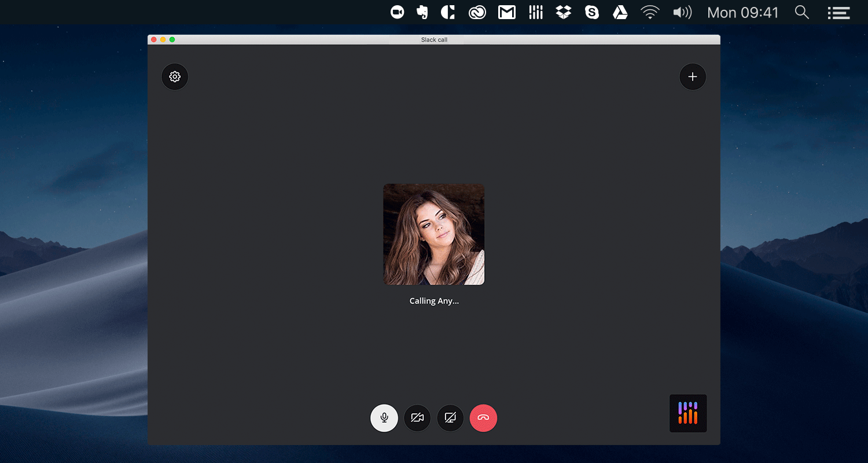Screen dimensions: 868x463
Task: Maximize the Slack call window with the green button
Action: (172, 39)
